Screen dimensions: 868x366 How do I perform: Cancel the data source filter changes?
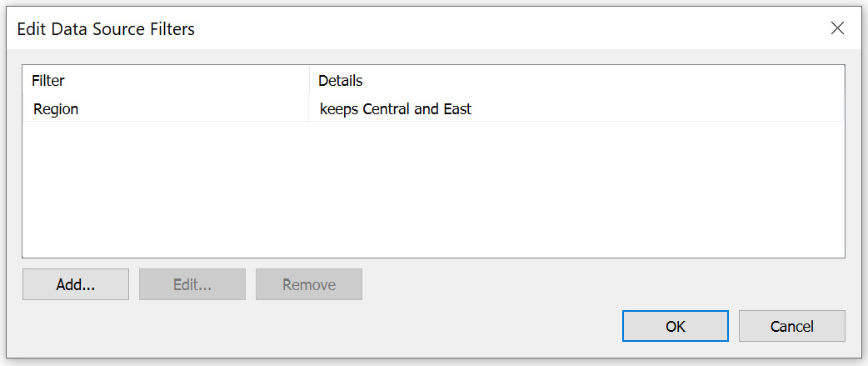click(x=791, y=326)
